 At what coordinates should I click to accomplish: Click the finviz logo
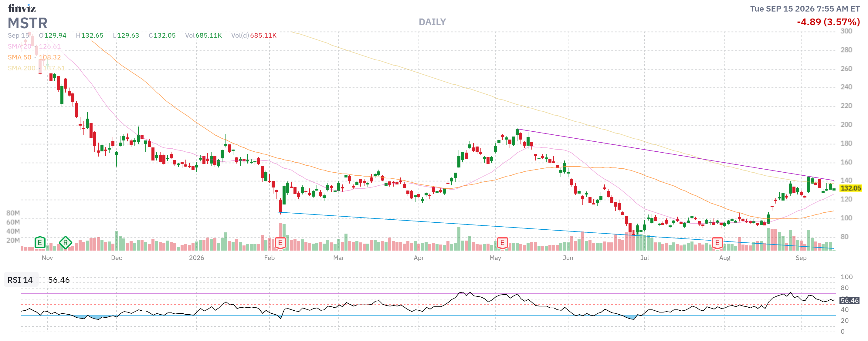(22, 8)
